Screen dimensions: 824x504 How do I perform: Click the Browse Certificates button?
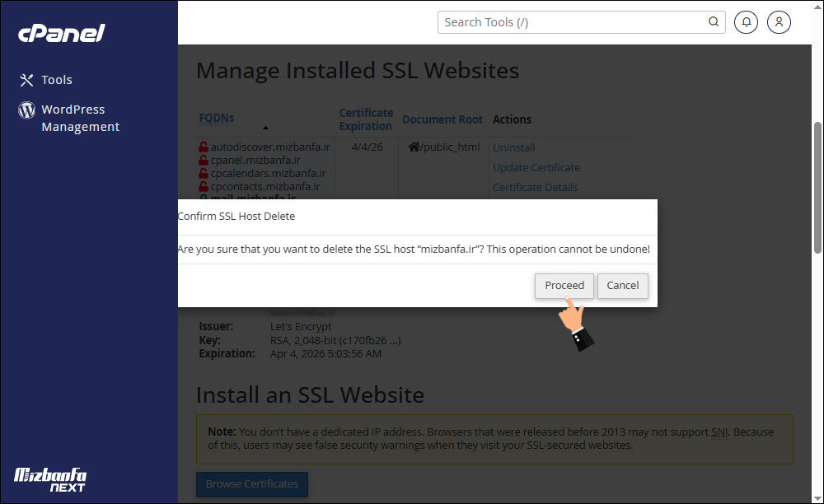(x=251, y=484)
